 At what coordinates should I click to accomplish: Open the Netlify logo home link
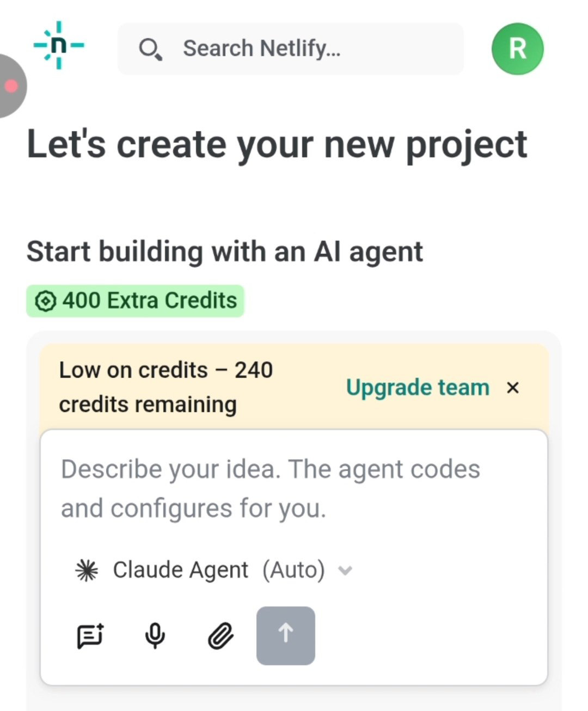click(59, 46)
